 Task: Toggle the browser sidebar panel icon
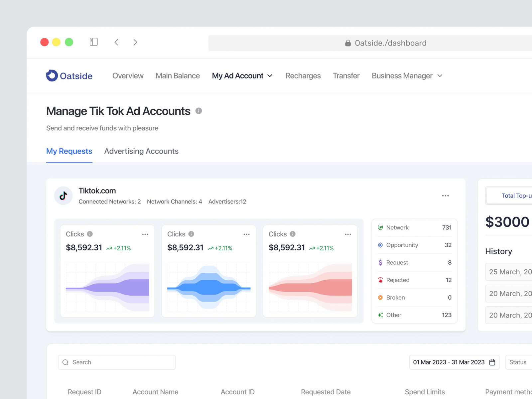coord(94,42)
